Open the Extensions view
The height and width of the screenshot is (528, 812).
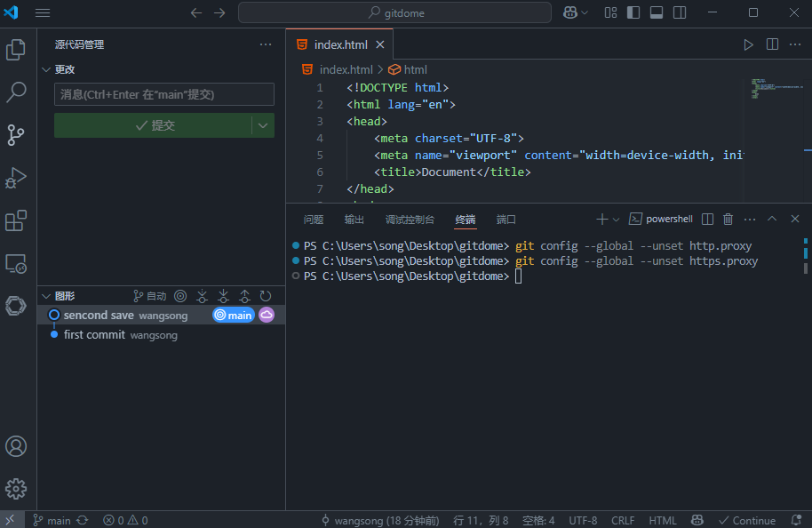coord(16,220)
